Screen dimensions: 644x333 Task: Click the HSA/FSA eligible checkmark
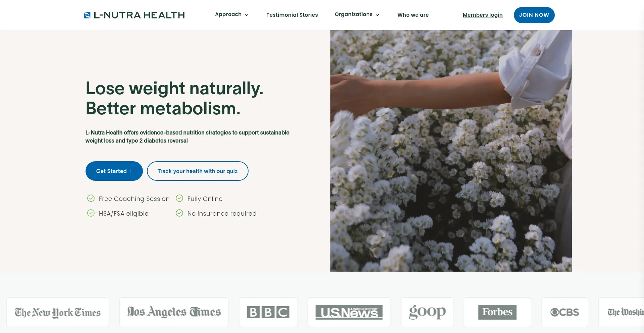tap(91, 213)
